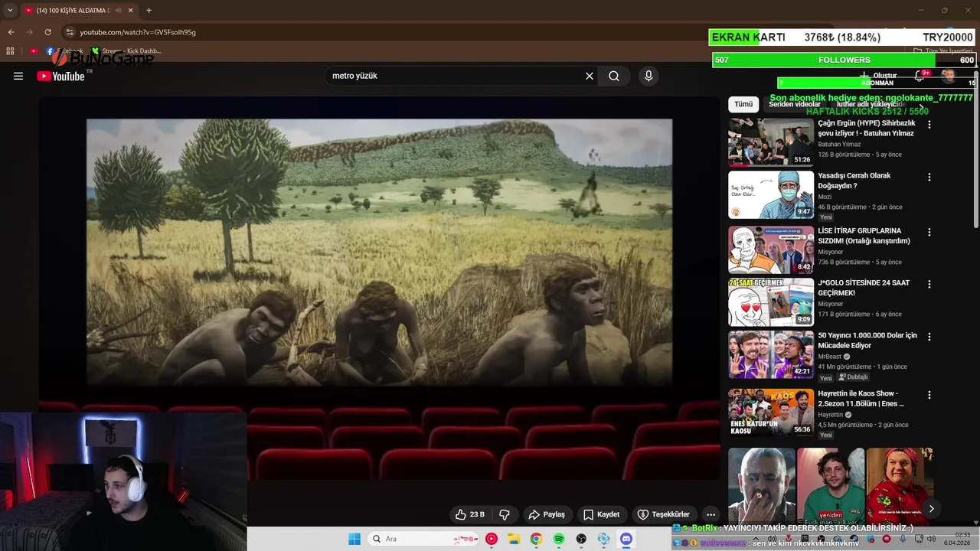Open the user avatar account menu
This screenshot has width=980, height=551.
[x=948, y=76]
